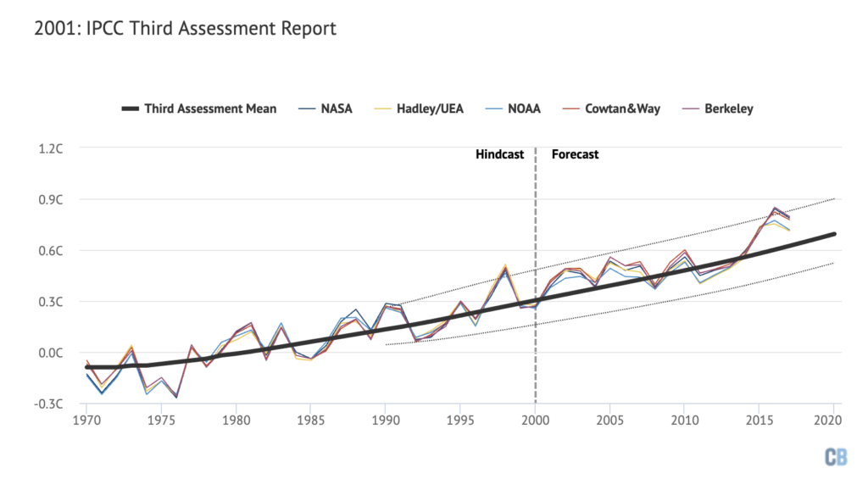Click the 1975 x-axis label
Image resolution: width=868 pixels, height=479 pixels.
tap(162, 421)
